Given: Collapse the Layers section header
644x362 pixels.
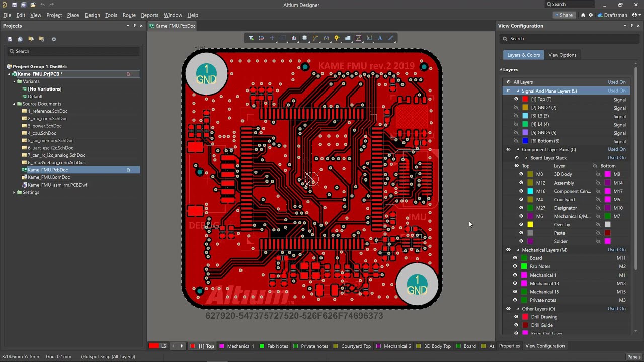Looking at the screenshot, I should pos(501,70).
